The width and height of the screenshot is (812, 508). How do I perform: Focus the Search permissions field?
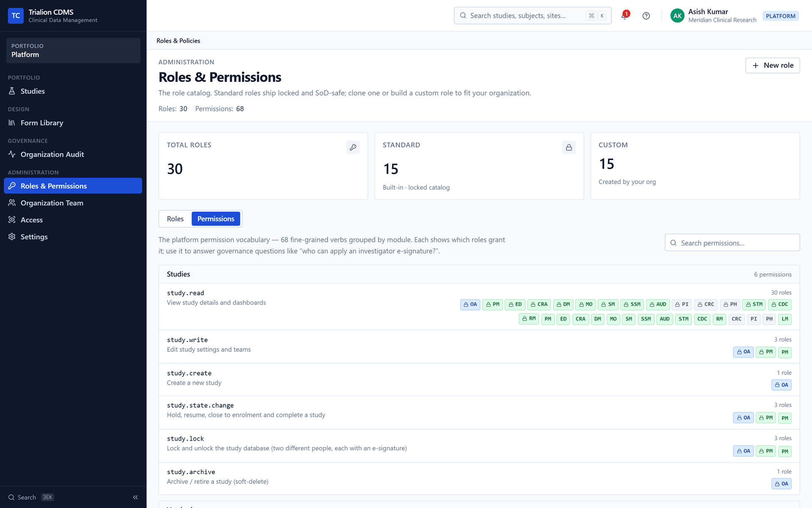pos(732,243)
